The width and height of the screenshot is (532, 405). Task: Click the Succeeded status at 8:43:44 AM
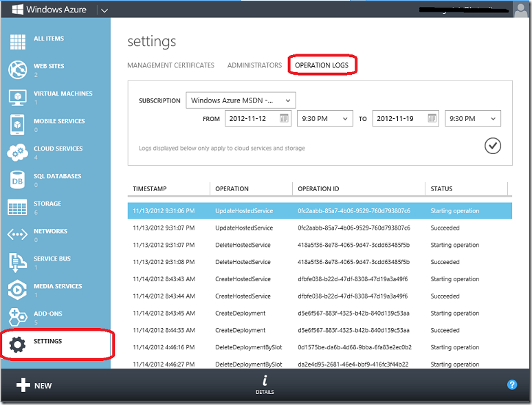445,296
